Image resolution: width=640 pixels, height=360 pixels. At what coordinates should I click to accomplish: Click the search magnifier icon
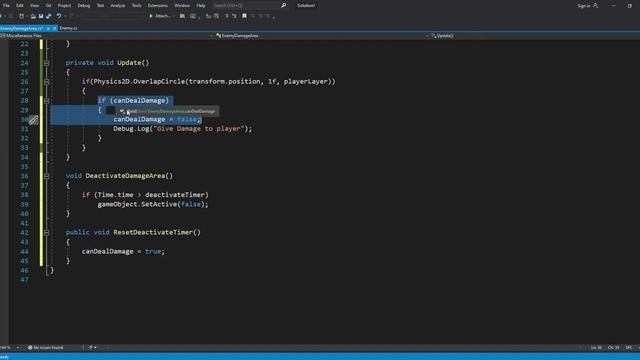(x=284, y=6)
